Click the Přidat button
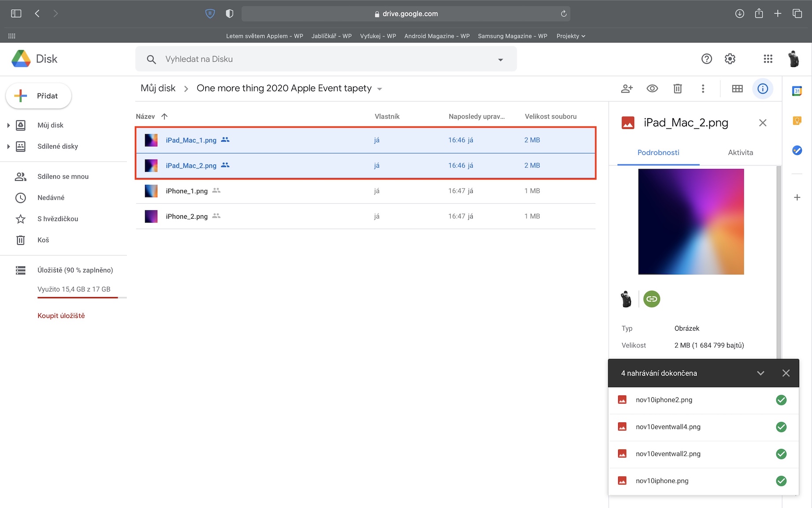 click(39, 96)
